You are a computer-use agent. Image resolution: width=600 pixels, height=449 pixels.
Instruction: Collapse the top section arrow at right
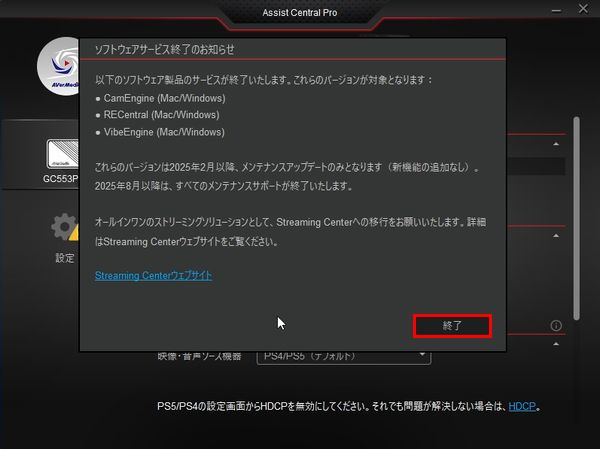pyautogui.click(x=556, y=144)
